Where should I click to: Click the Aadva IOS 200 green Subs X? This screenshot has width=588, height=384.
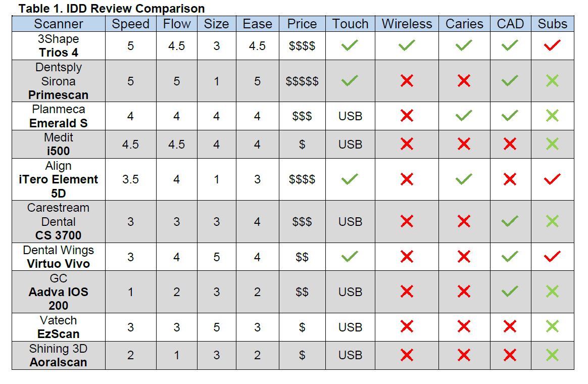[x=552, y=292]
